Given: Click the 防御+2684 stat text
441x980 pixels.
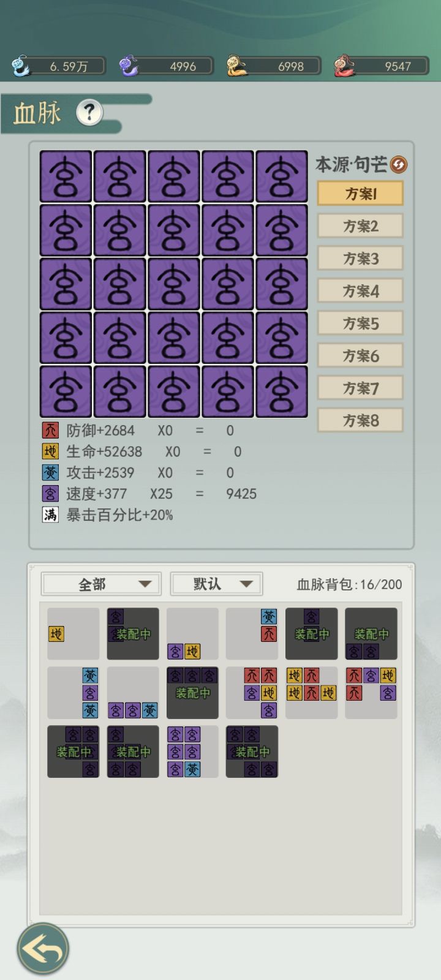Looking at the screenshot, I should coord(100,431).
